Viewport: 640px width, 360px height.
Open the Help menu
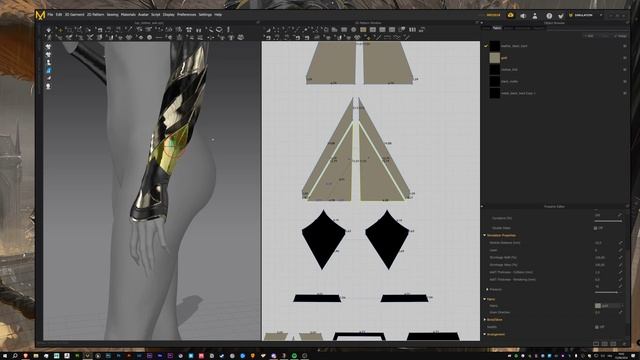218,15
